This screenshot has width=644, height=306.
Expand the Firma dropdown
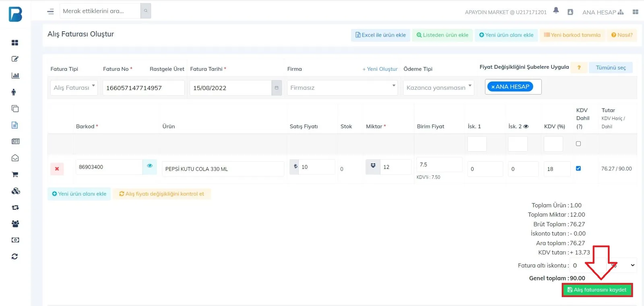(342, 88)
